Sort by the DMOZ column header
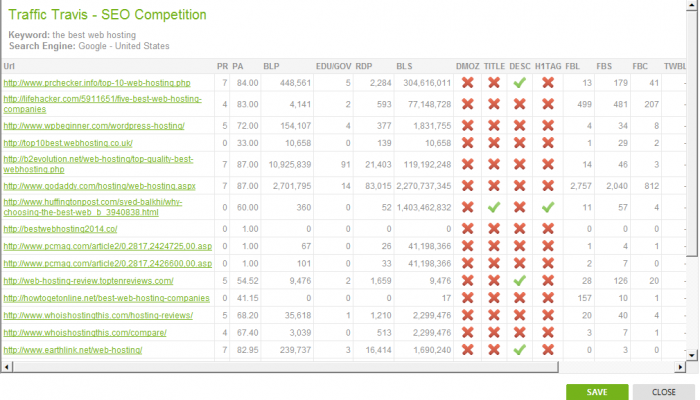Image resolution: width=700 pixels, height=400 pixels. [467, 66]
